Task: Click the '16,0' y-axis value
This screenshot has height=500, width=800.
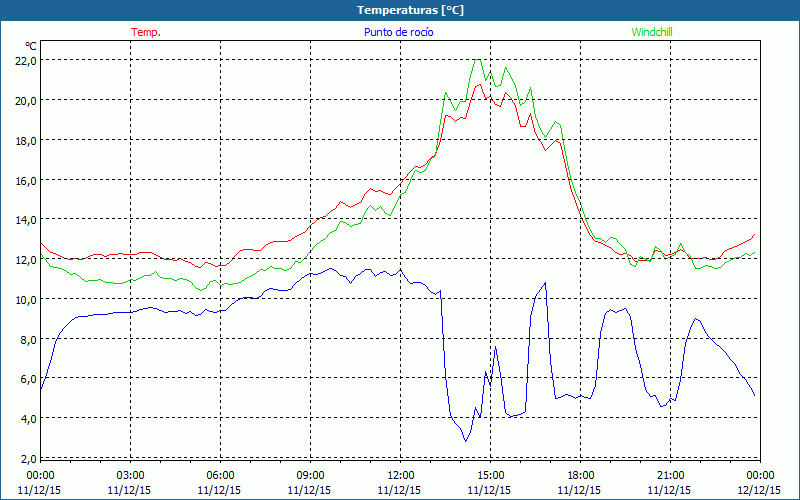Action: click(26, 180)
